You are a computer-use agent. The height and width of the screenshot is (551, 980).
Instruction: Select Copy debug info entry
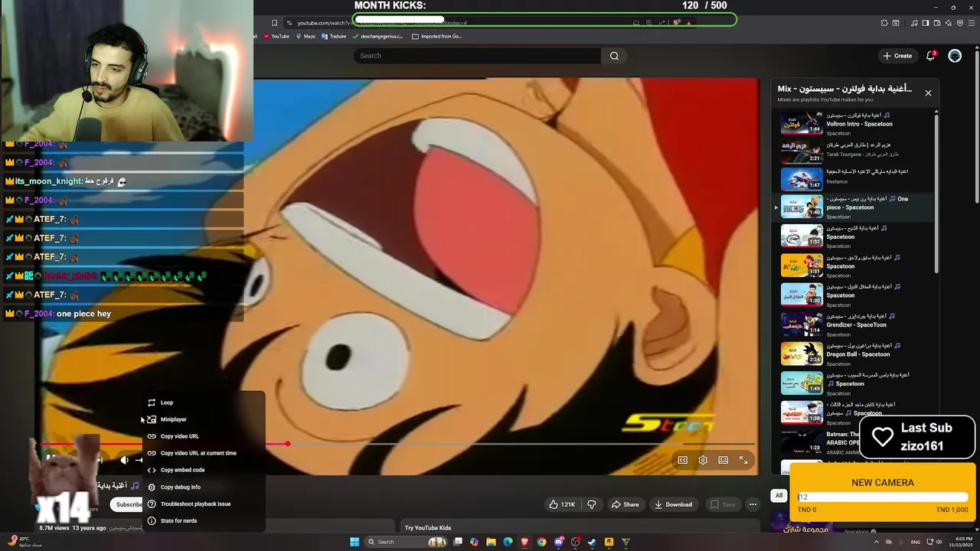coord(203,487)
